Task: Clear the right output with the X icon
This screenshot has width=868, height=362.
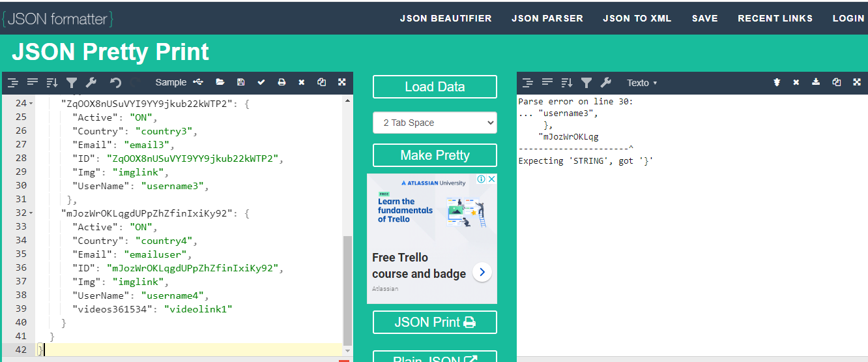Action: point(796,82)
